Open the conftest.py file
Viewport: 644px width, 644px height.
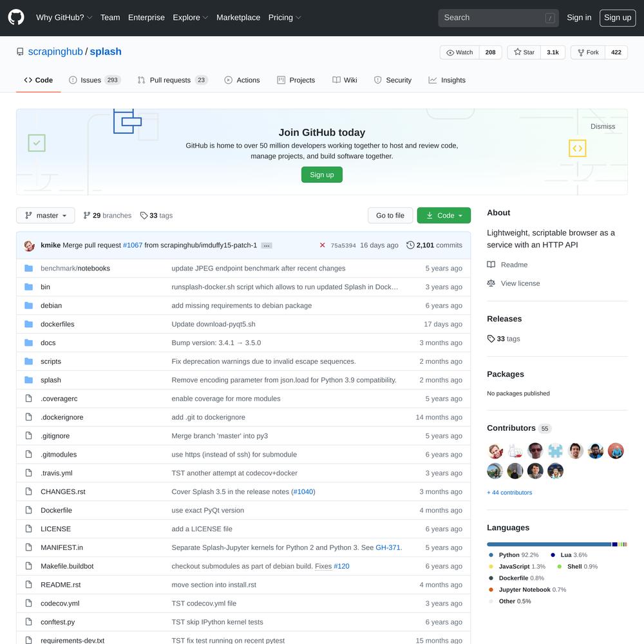pyautogui.click(x=57, y=622)
